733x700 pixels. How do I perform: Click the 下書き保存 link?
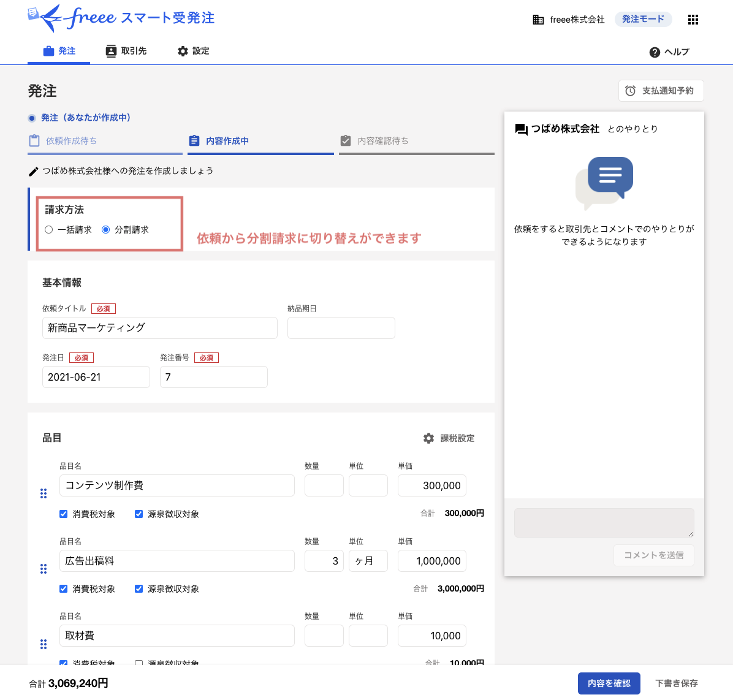tap(675, 683)
